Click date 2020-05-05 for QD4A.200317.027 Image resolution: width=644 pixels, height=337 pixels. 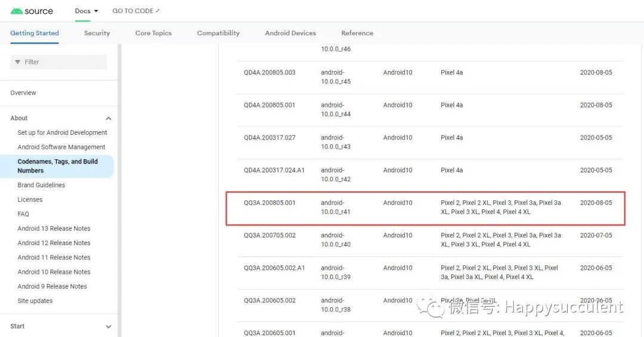596,138
